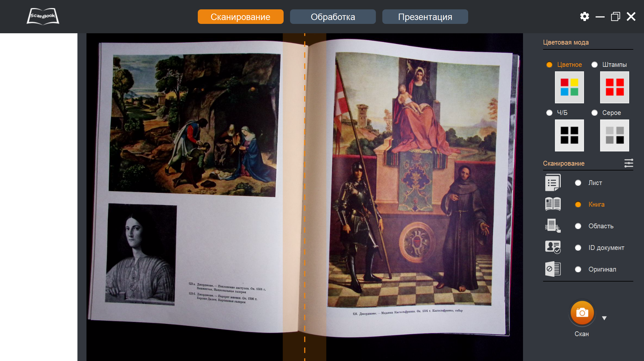Open the Презентация tab
This screenshot has width=644, height=361.
(425, 17)
